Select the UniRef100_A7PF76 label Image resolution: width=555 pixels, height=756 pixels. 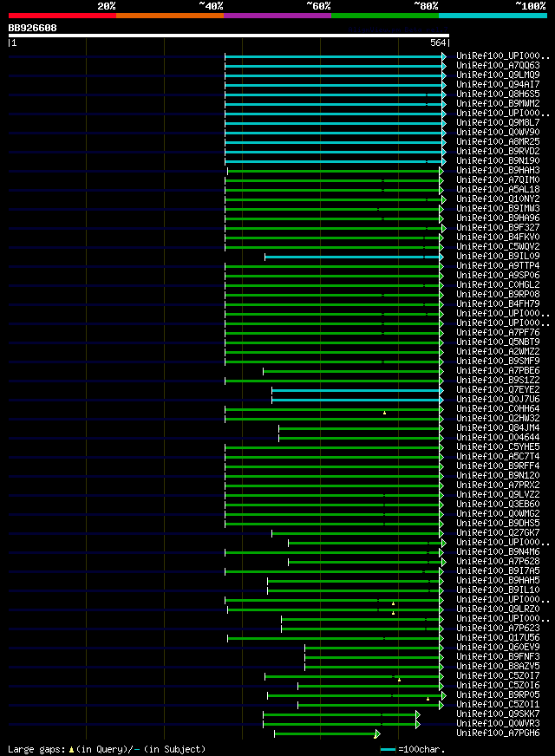(498, 333)
